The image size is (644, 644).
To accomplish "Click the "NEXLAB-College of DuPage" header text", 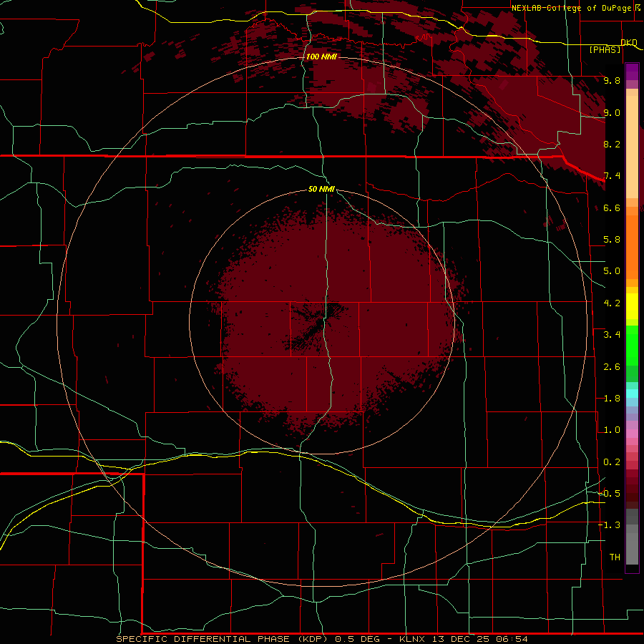I will pos(572,8).
